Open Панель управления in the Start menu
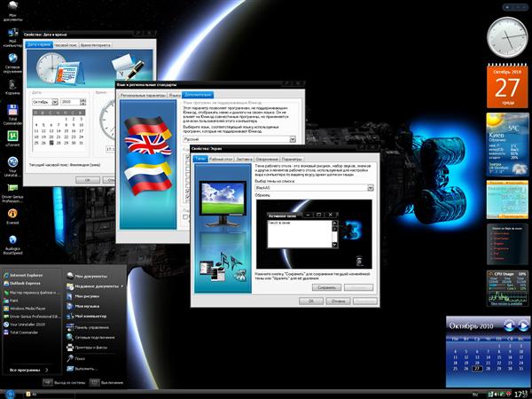 88,327
